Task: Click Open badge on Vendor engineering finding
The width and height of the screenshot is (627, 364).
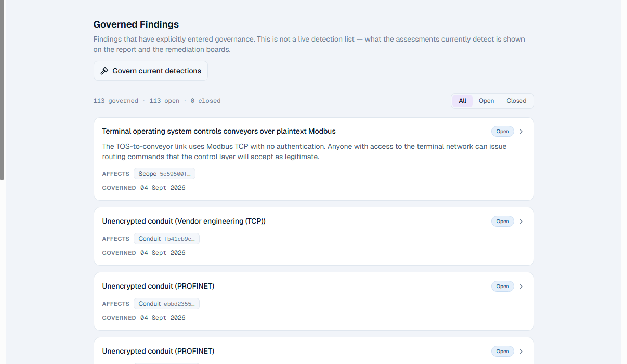Action: pyautogui.click(x=503, y=222)
